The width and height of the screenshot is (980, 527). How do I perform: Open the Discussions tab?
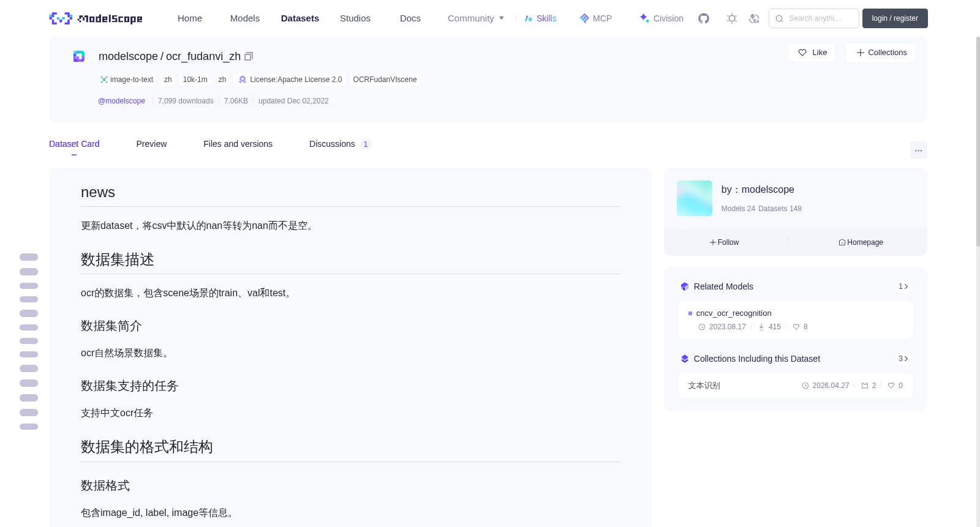[x=340, y=144]
